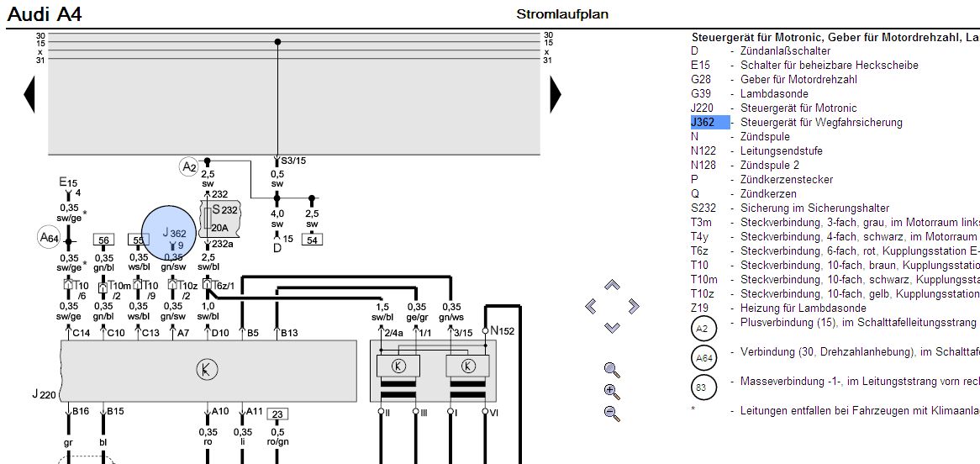Click the A2 connection circle in the diagram
980x464 pixels.
pos(189,167)
